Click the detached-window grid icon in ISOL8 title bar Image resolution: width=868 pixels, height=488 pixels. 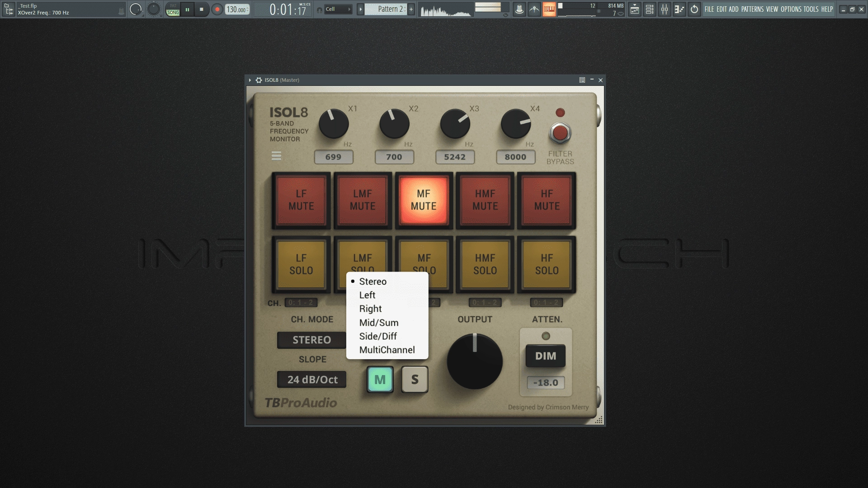[582, 80]
